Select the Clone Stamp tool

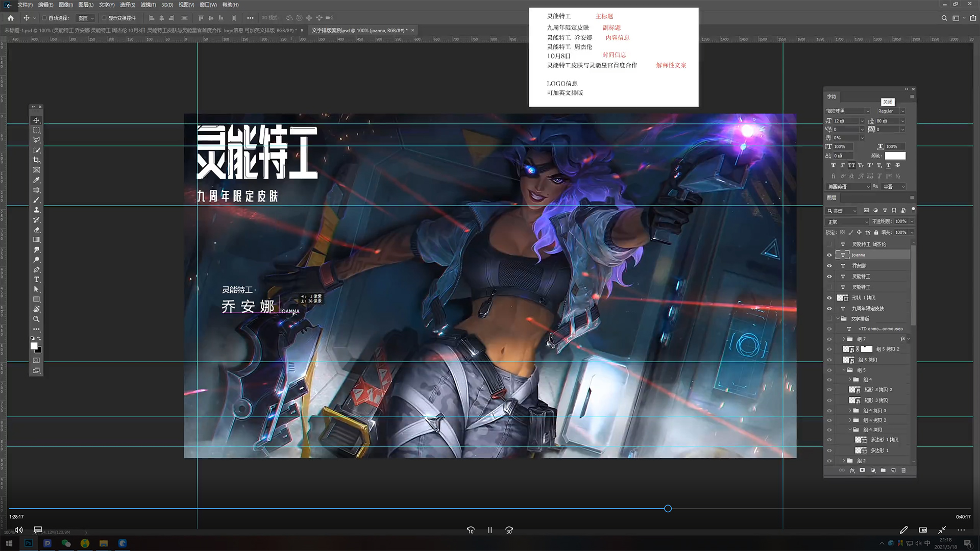(36, 210)
